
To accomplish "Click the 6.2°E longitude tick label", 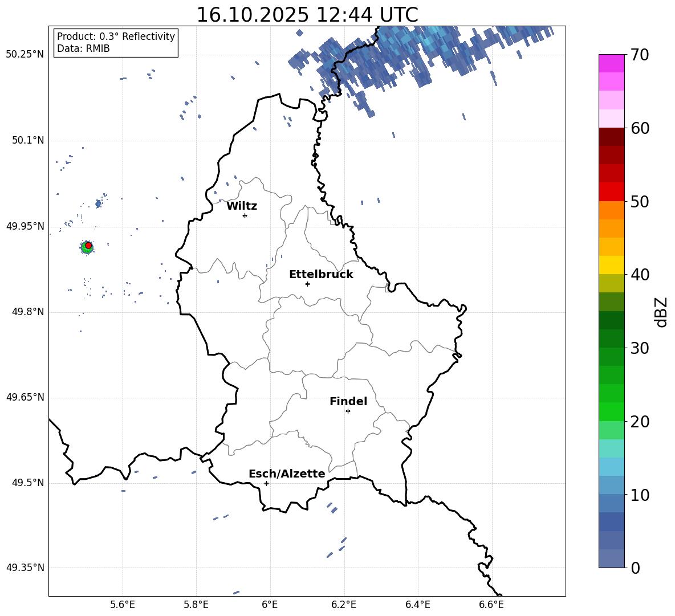I will click(344, 605).
